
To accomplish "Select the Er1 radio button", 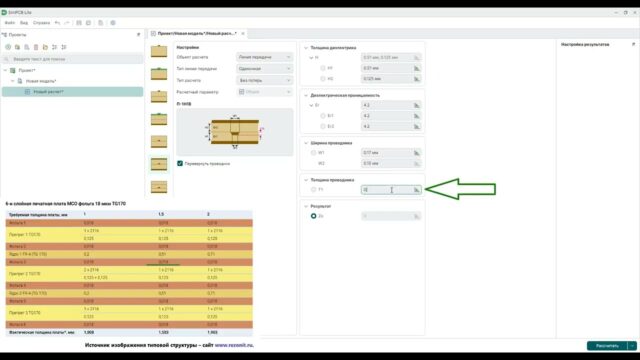I will pyautogui.click(x=323, y=116).
